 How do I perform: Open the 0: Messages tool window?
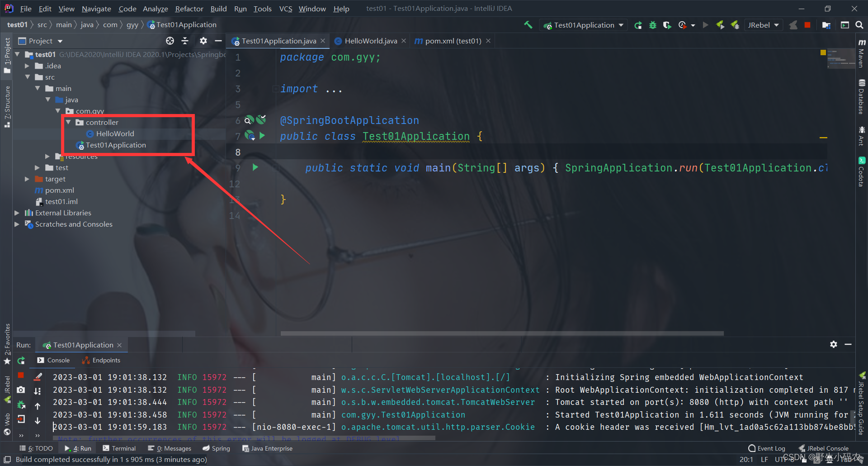tap(170, 448)
